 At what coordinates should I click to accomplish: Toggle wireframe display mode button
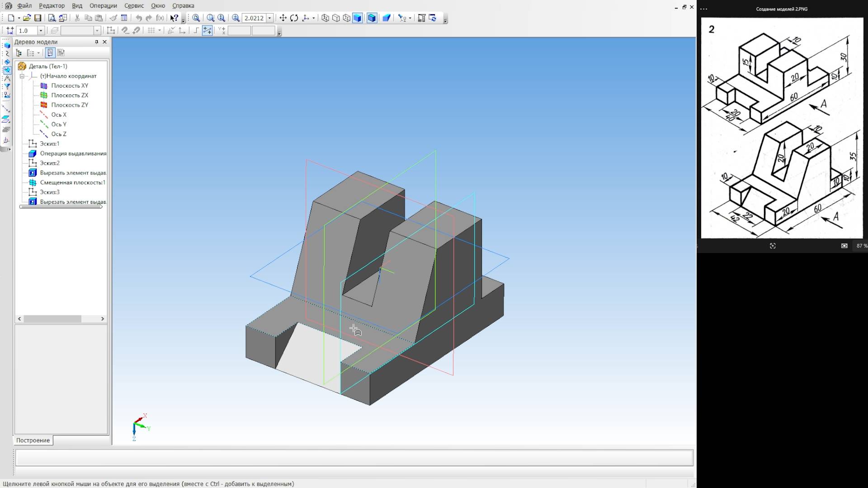[x=325, y=18]
